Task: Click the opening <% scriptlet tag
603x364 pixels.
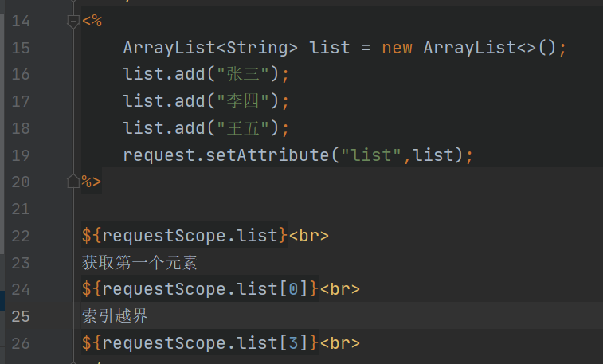Action: 92,22
